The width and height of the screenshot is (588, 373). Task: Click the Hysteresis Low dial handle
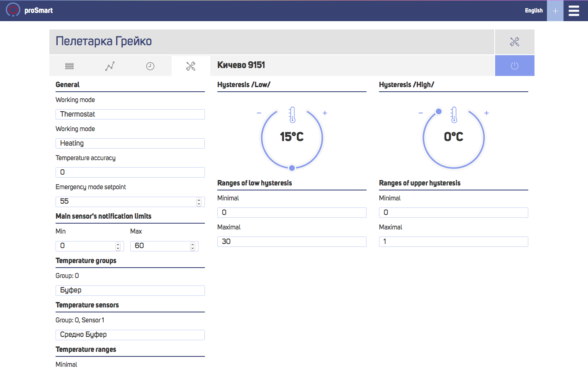click(292, 168)
